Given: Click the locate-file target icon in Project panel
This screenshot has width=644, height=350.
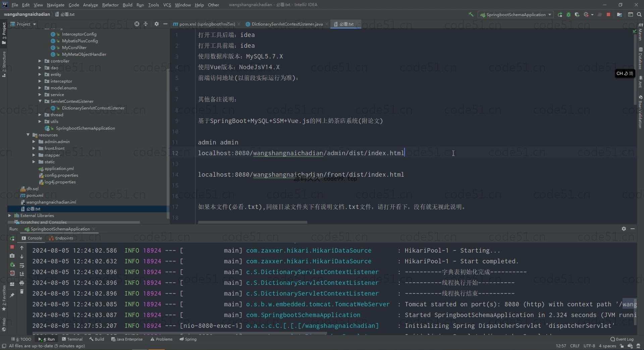Looking at the screenshot, I should (137, 24).
